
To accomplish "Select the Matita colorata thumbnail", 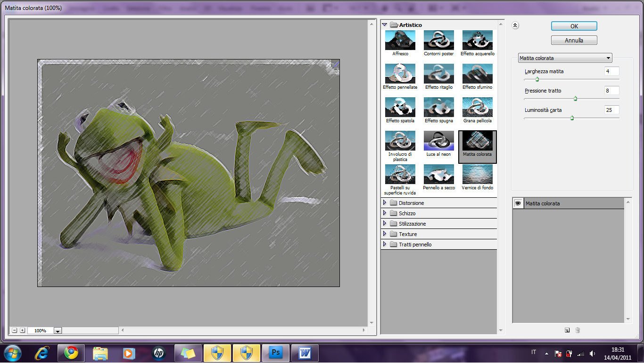I will click(x=478, y=141).
